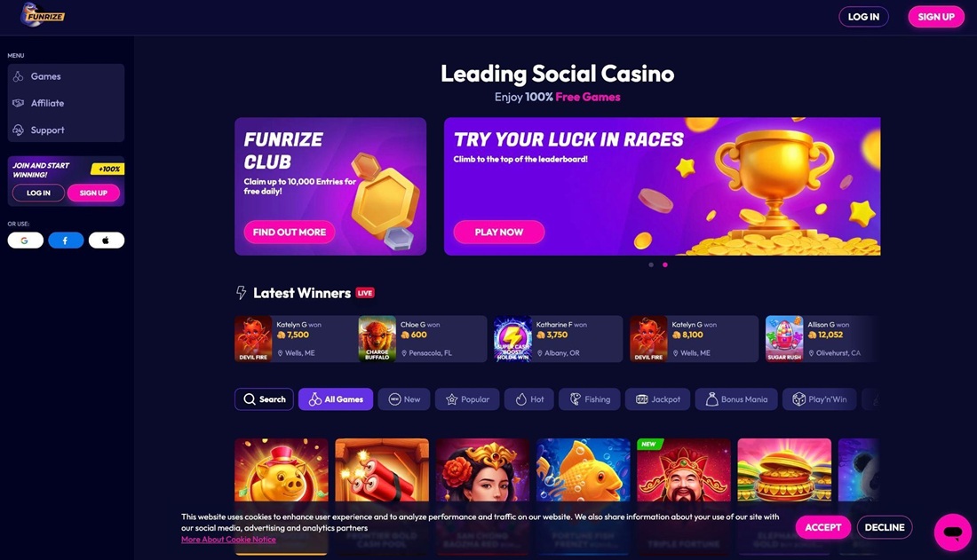The width and height of the screenshot is (977, 560).
Task: Accept the cookie notice
Action: click(x=823, y=527)
